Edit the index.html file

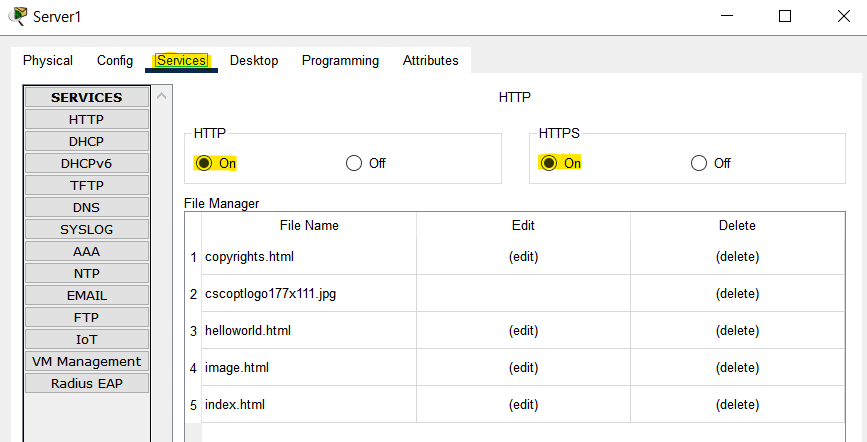[x=523, y=405]
